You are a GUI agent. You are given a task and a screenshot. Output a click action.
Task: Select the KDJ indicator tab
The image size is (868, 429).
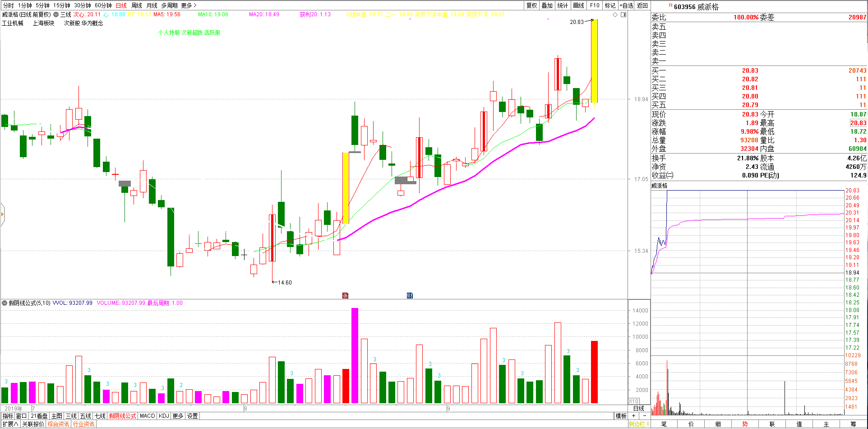[x=164, y=416]
